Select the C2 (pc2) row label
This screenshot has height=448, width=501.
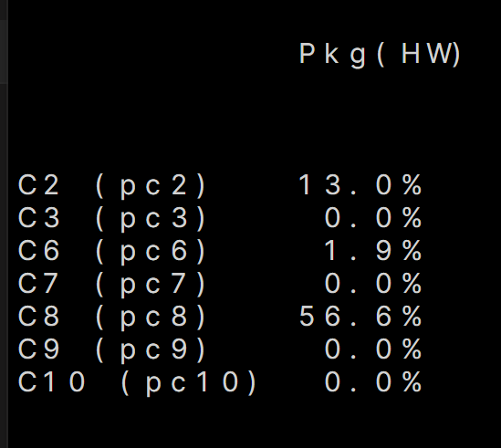pyautogui.click(x=111, y=186)
